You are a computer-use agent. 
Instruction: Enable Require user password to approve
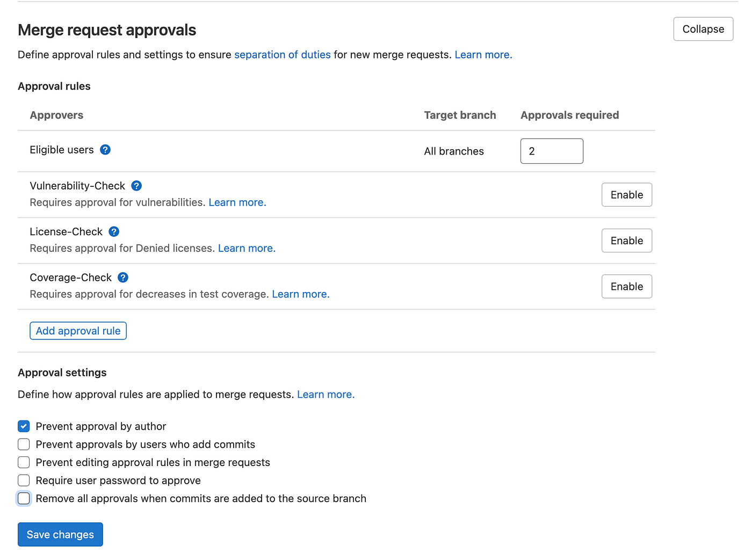point(24,480)
